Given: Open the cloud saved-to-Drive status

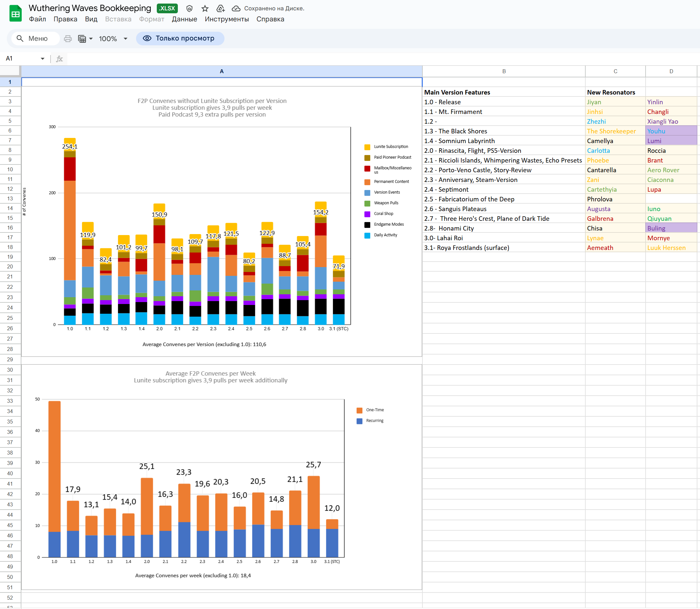Looking at the screenshot, I should click(x=236, y=8).
